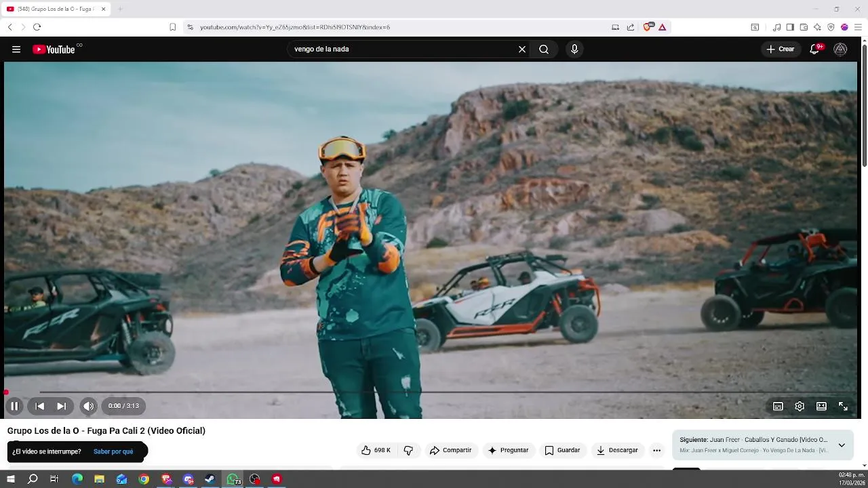Open the player settings gear

(x=800, y=406)
